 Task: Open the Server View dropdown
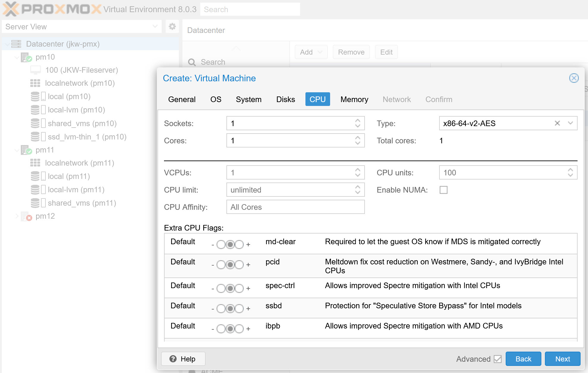[x=155, y=27]
